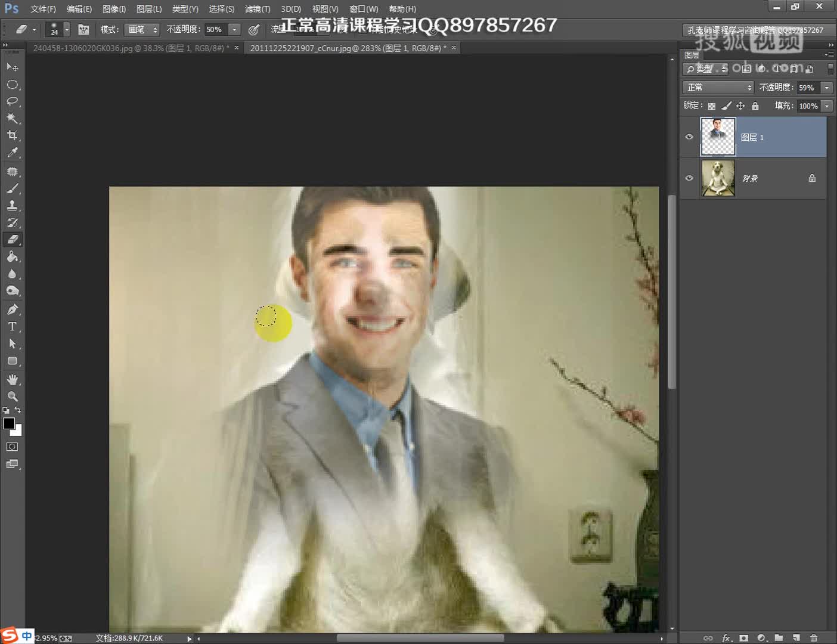Link layers at panel bottom
The width and height of the screenshot is (837, 644).
(708, 637)
